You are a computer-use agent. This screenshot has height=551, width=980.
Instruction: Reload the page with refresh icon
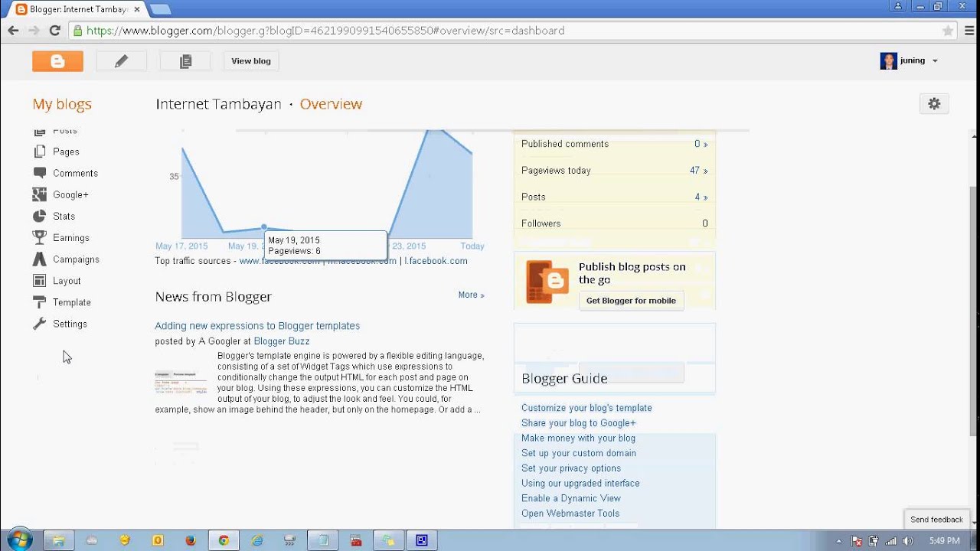[54, 31]
